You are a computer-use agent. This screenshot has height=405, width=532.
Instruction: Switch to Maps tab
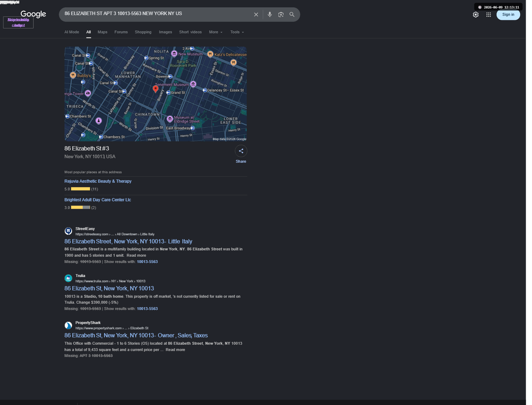click(x=103, y=32)
